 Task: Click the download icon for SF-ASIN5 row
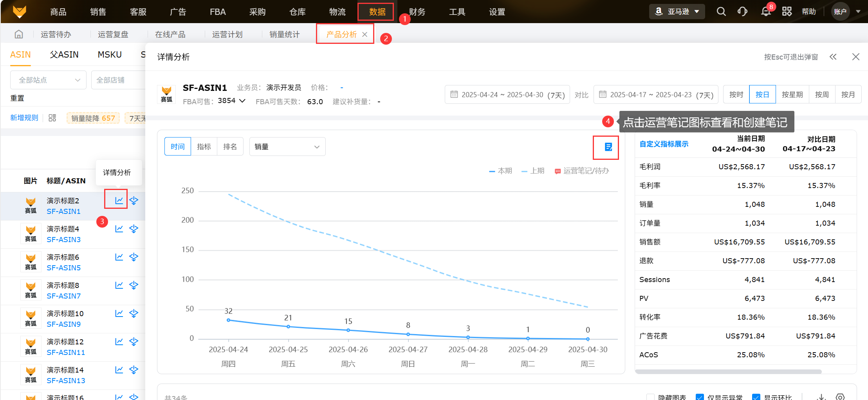point(134,257)
